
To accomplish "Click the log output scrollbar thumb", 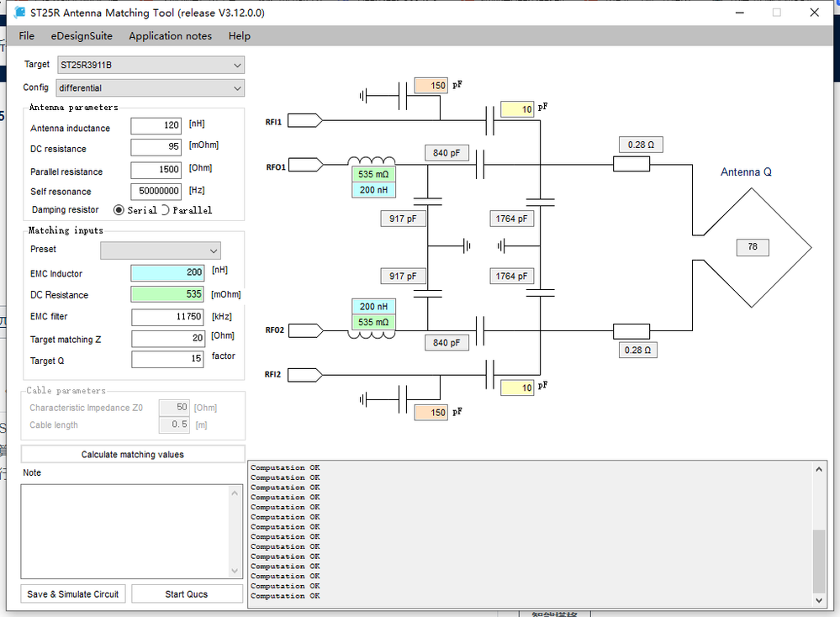I will point(820,562).
